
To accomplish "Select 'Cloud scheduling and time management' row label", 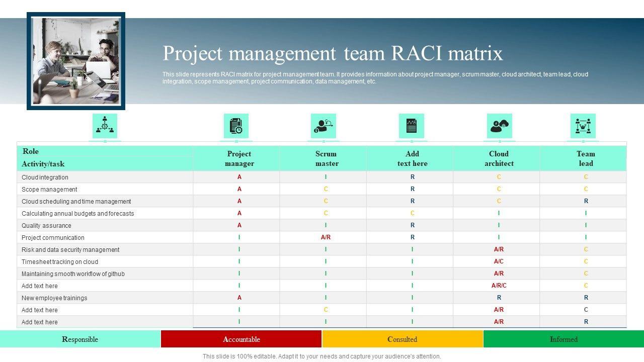I will point(76,202).
